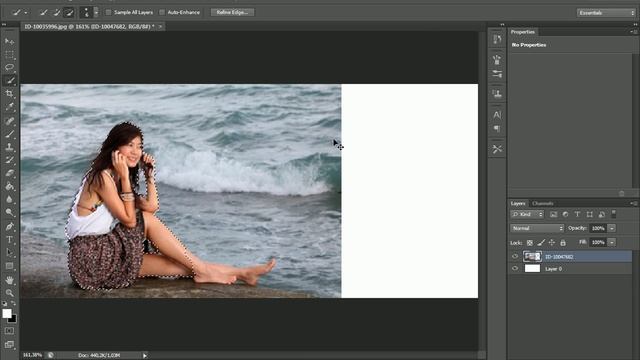Screen dimensions: 640x360
Task: Select the Hand tool
Action: tap(9, 280)
